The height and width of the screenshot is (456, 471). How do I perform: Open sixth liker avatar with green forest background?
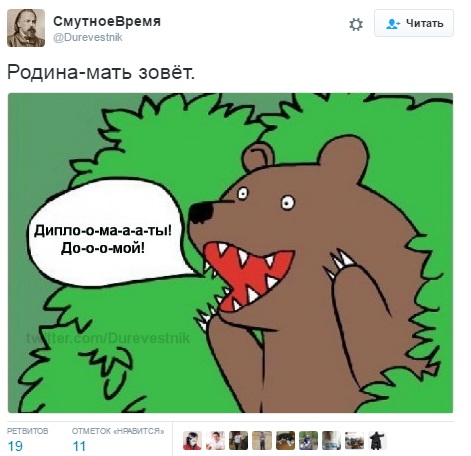point(308,440)
